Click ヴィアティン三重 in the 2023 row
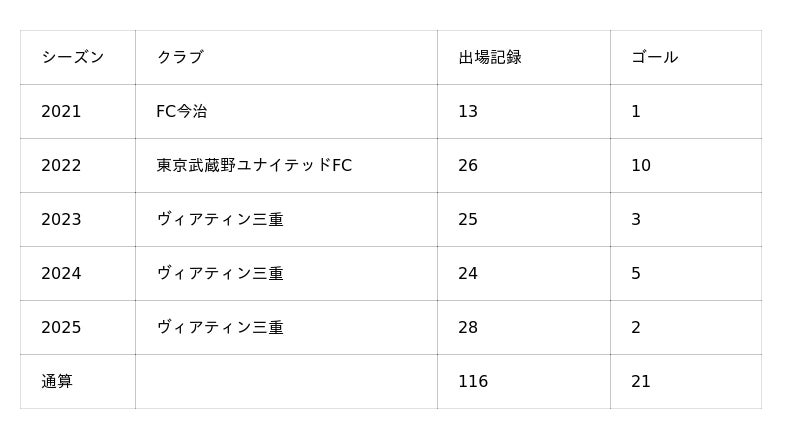The width and height of the screenshot is (800, 439). pos(220,219)
